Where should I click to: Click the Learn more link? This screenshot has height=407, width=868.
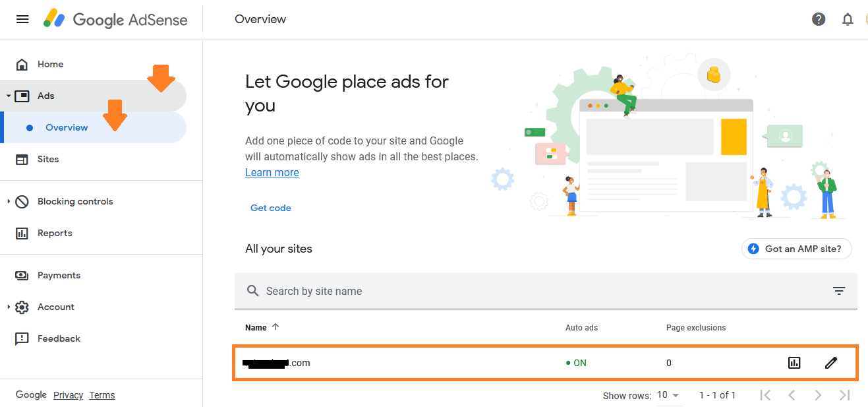pos(272,172)
